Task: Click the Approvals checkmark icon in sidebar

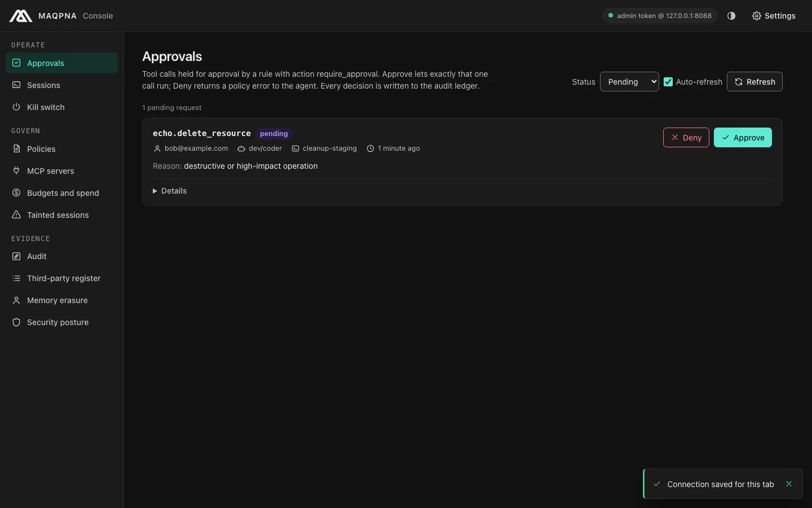Action: point(16,63)
